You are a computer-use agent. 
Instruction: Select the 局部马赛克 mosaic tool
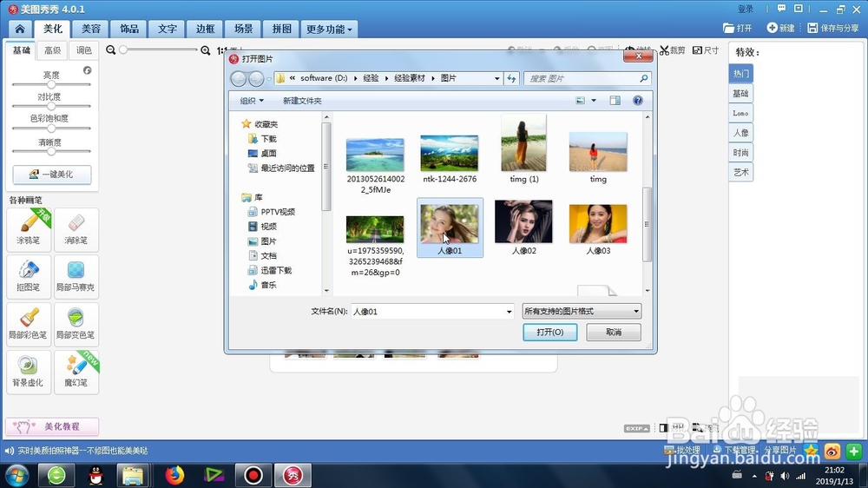pyautogui.click(x=76, y=276)
